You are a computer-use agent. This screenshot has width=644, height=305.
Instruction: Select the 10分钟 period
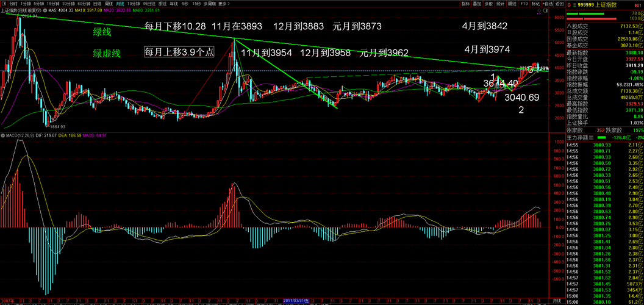pyautogui.click(x=134, y=4)
